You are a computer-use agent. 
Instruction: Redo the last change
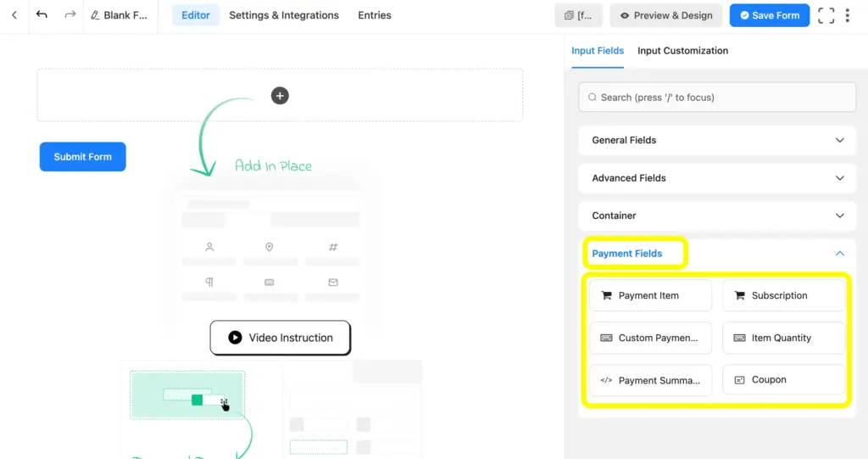tap(70, 14)
